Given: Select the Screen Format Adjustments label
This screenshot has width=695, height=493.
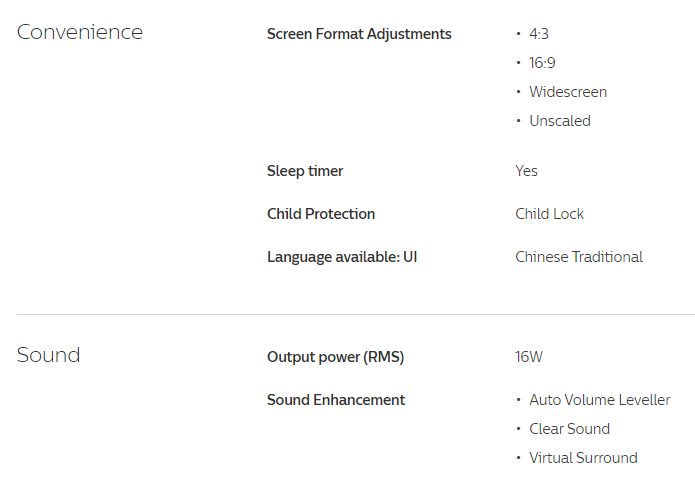Looking at the screenshot, I should tap(359, 34).
